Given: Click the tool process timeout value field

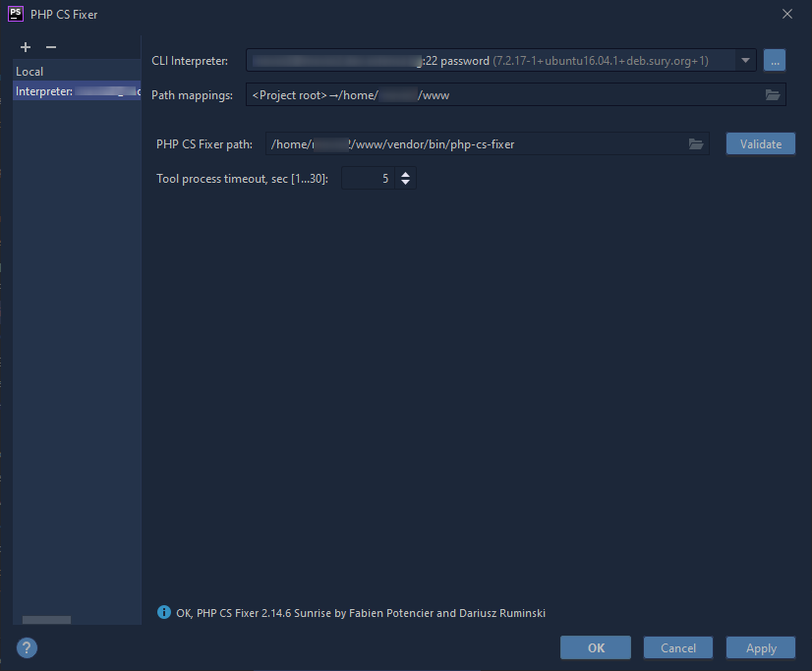Looking at the screenshot, I should click(369, 179).
